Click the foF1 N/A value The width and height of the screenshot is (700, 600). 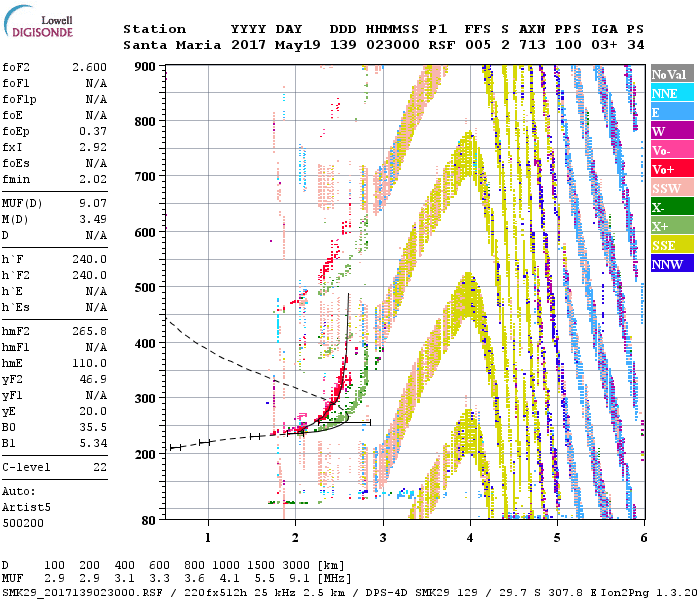click(x=96, y=83)
